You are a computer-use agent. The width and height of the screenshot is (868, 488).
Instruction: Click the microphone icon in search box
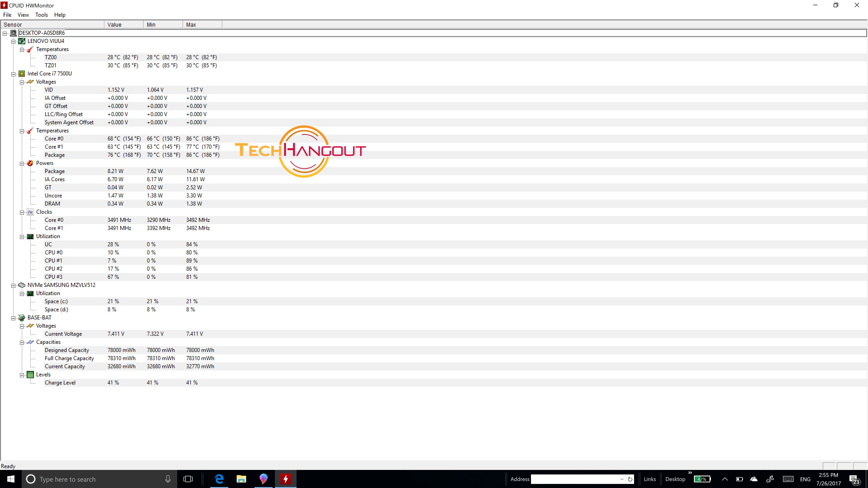pos(168,479)
